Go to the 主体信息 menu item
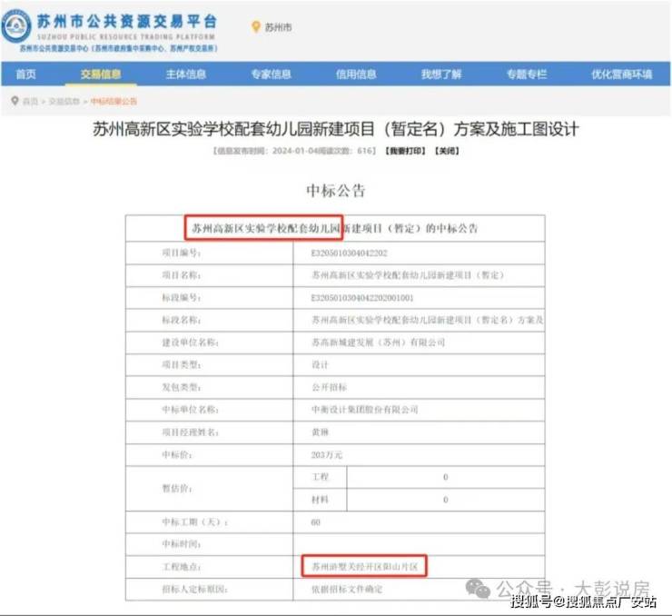Screen dimensions: 672x616 pyautogui.click(x=185, y=75)
